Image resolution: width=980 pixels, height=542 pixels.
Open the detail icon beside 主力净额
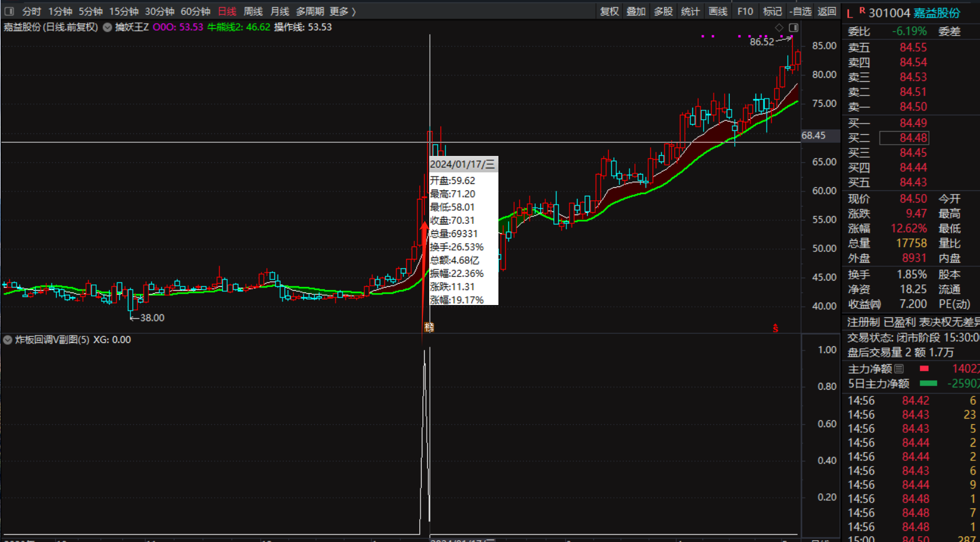(899, 369)
